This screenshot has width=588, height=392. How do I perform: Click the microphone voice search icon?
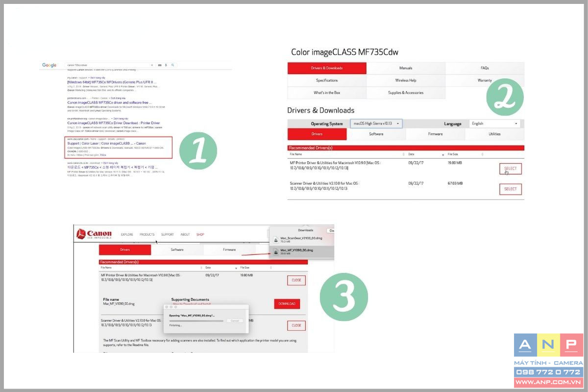coord(166,65)
